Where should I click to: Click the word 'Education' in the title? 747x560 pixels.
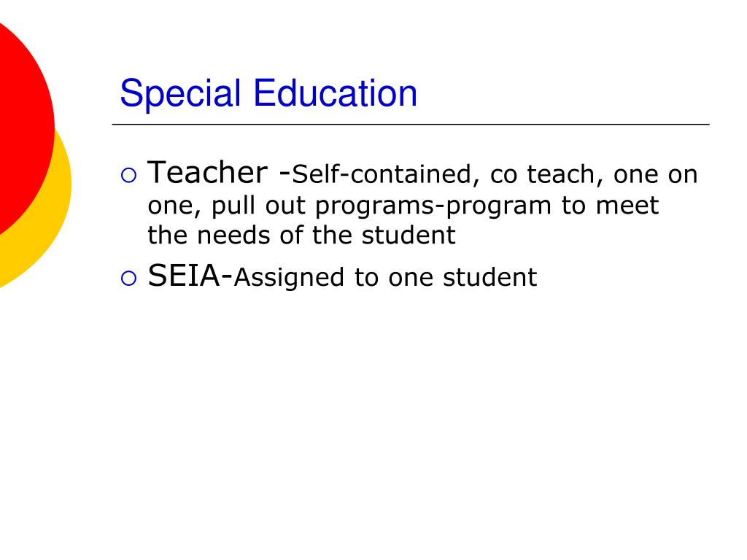336,93
